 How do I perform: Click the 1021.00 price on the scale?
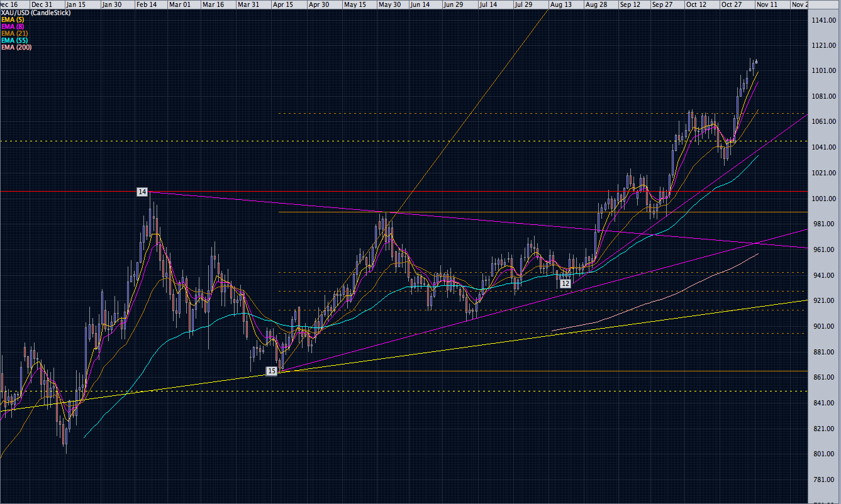pos(823,173)
